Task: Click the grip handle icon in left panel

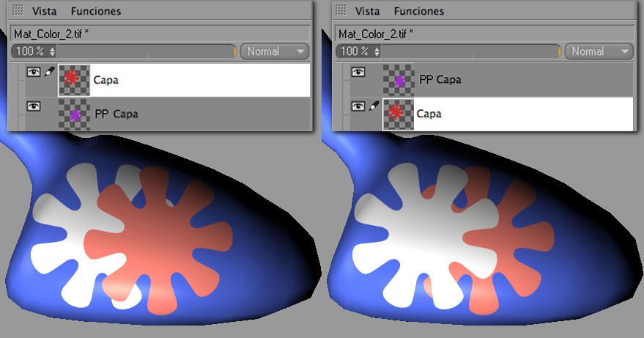Action: click(19, 11)
